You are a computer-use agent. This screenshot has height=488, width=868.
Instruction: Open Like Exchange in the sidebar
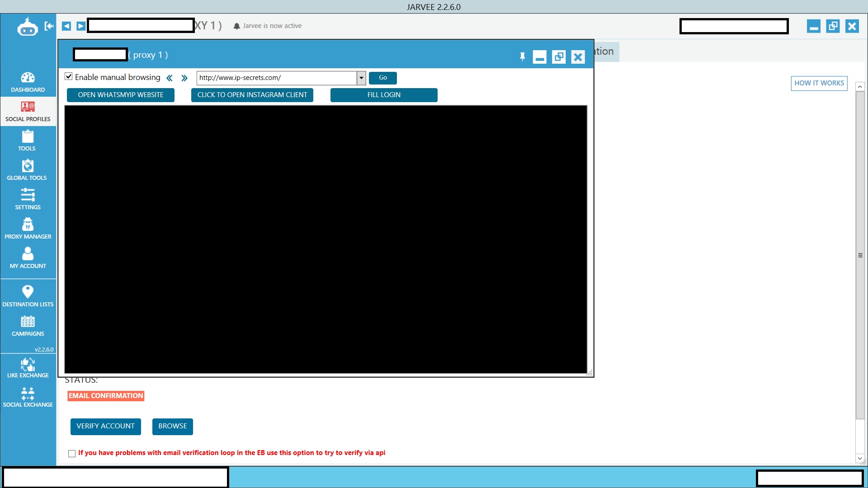tap(28, 368)
